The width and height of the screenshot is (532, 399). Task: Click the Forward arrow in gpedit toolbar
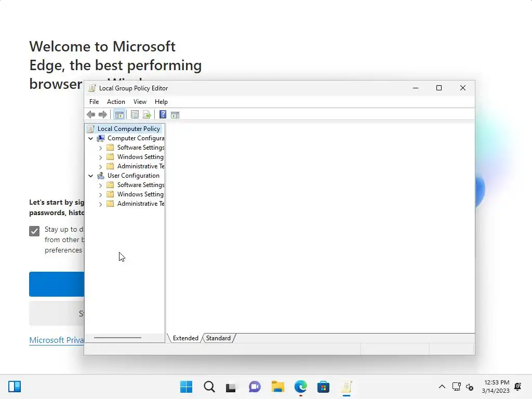tap(103, 115)
